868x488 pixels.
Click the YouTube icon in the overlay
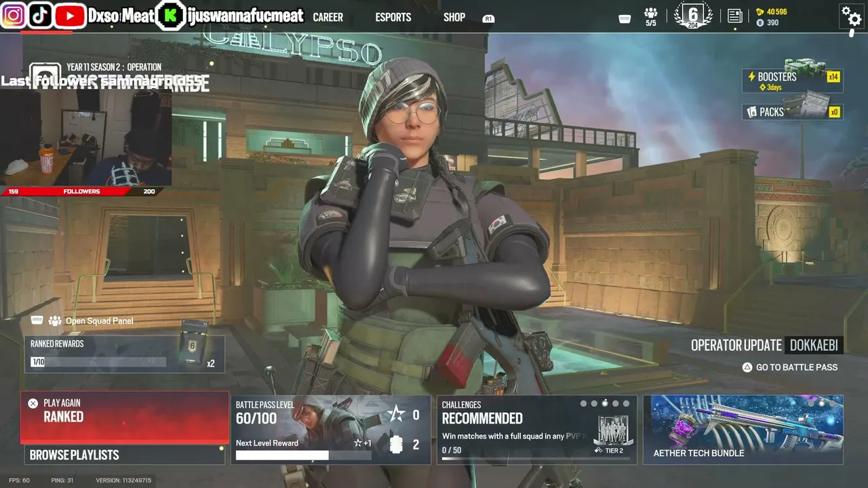70,15
